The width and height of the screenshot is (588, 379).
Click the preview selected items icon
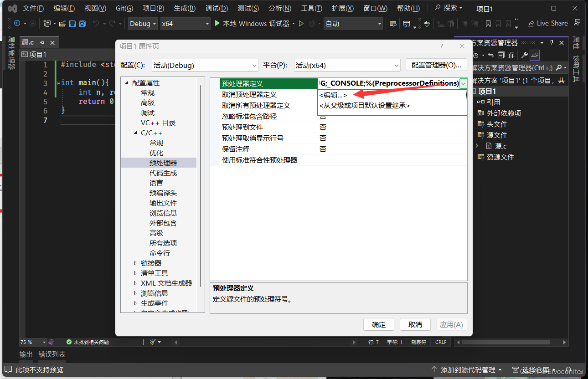(535, 55)
